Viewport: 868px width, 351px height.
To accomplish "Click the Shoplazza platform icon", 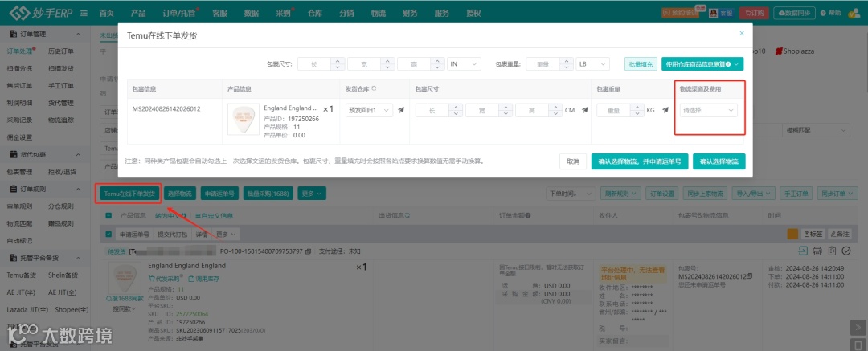I will 778,51.
